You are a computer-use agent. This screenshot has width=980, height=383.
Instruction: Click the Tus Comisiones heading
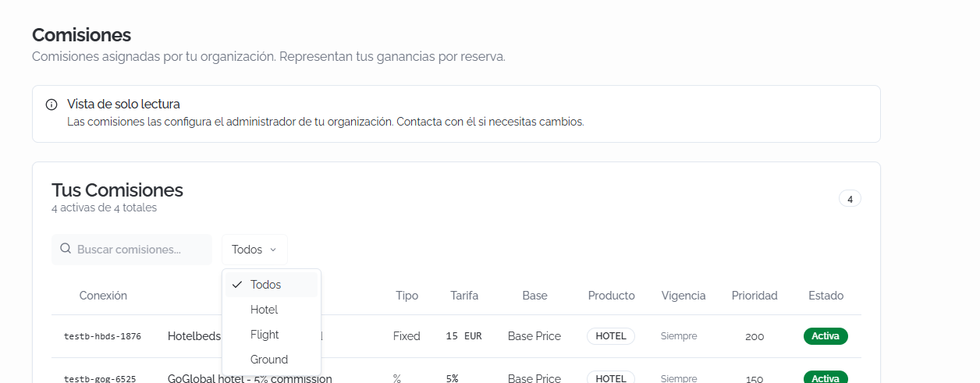pos(117,190)
